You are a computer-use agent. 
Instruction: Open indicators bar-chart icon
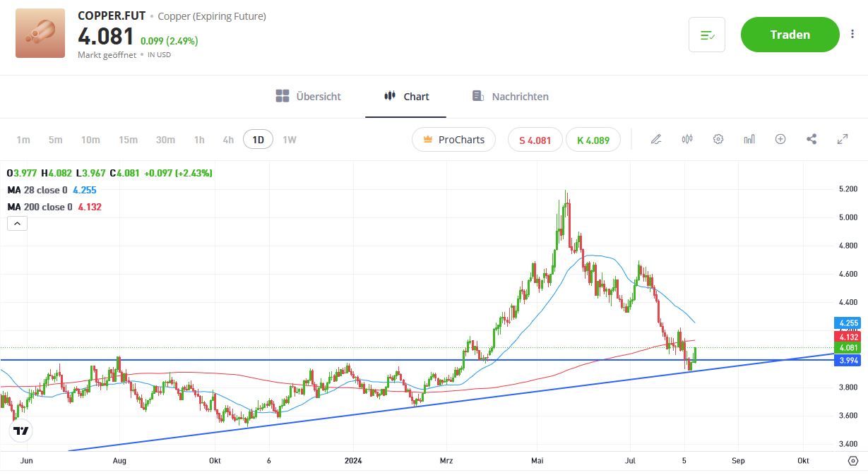[749, 140]
